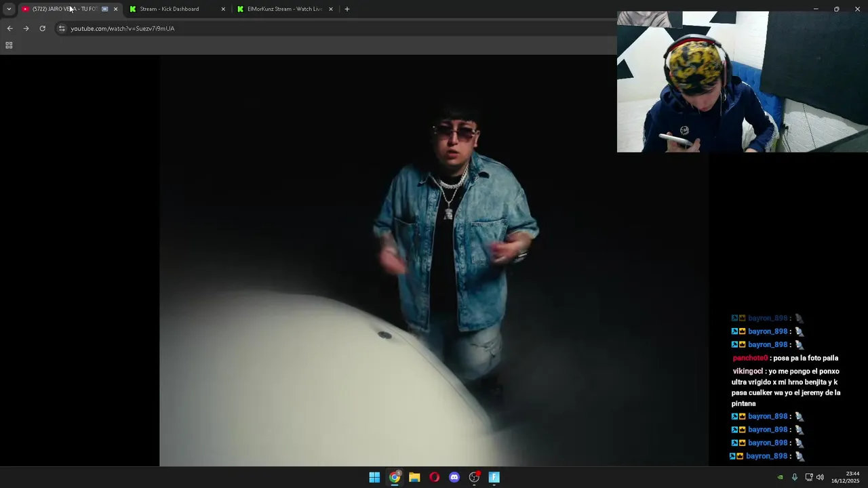The height and width of the screenshot is (488, 868).
Task: Open the Fortnite app from the taskbar
Action: [494, 477]
